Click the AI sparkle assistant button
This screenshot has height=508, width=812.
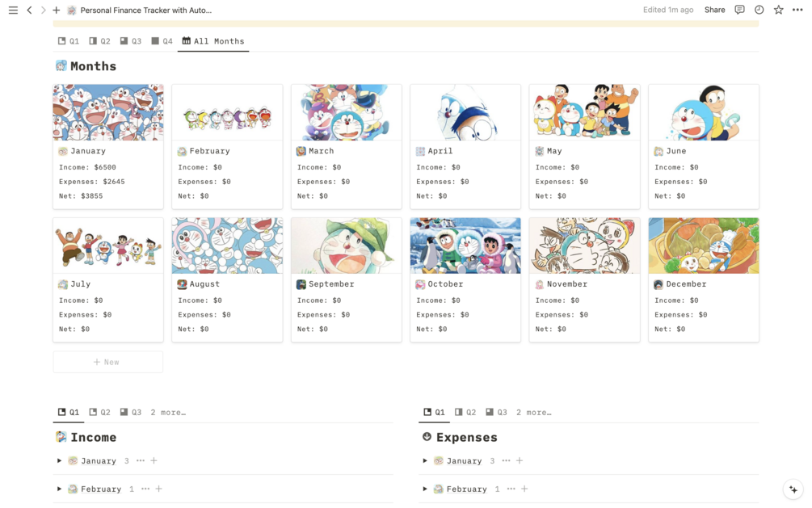pos(793,489)
